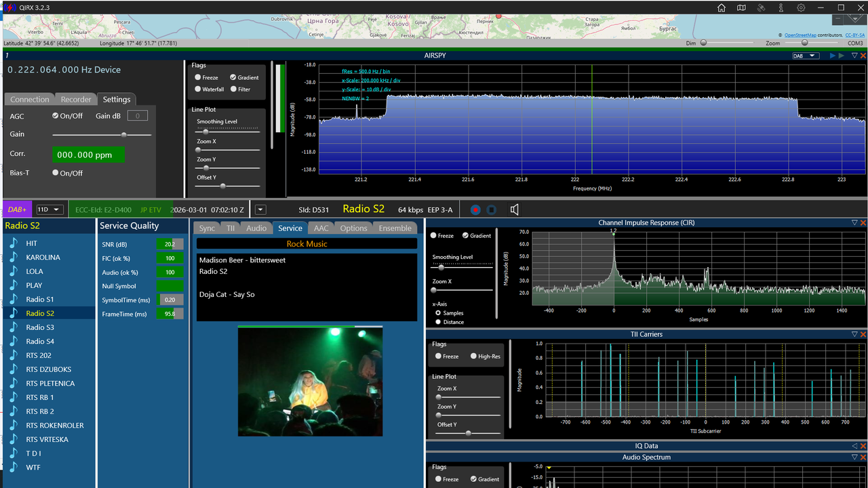Select RTS ROKENROLER station
The image size is (868, 488).
point(55,426)
